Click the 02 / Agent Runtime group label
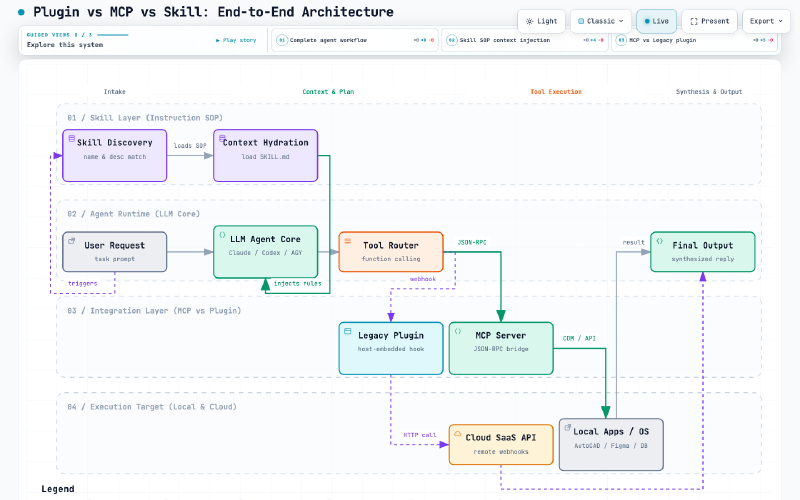This screenshot has height=500, width=800. (x=134, y=214)
